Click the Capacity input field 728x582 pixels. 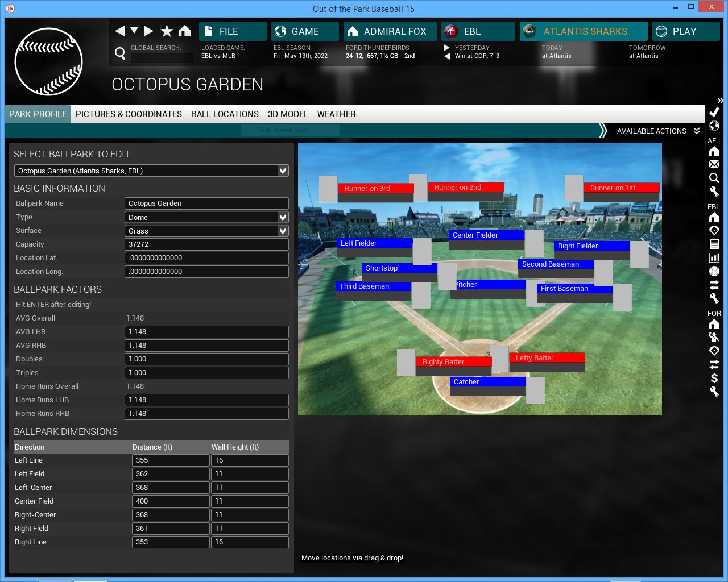tap(206, 244)
